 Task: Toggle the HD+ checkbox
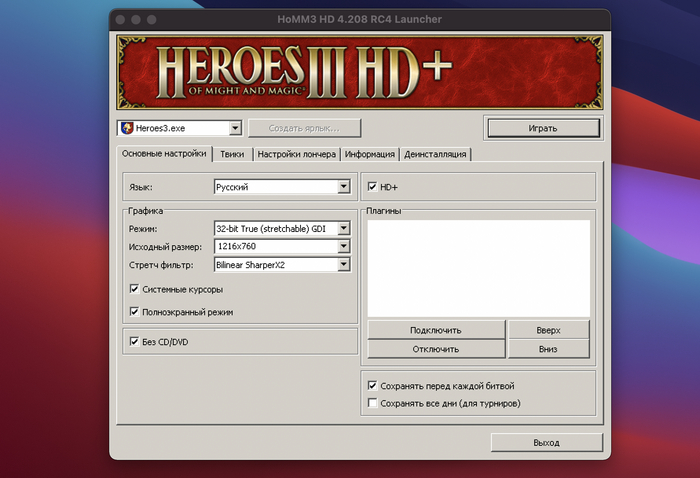372,187
